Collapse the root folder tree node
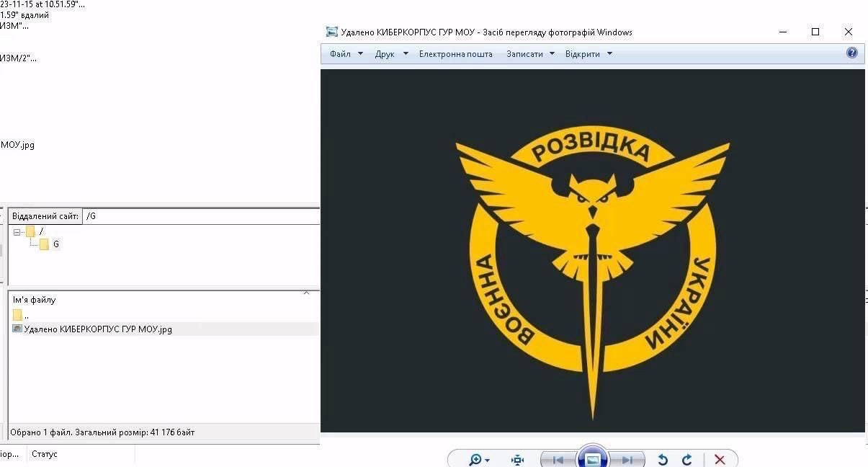This screenshot has height=467, width=868. pos(17,232)
